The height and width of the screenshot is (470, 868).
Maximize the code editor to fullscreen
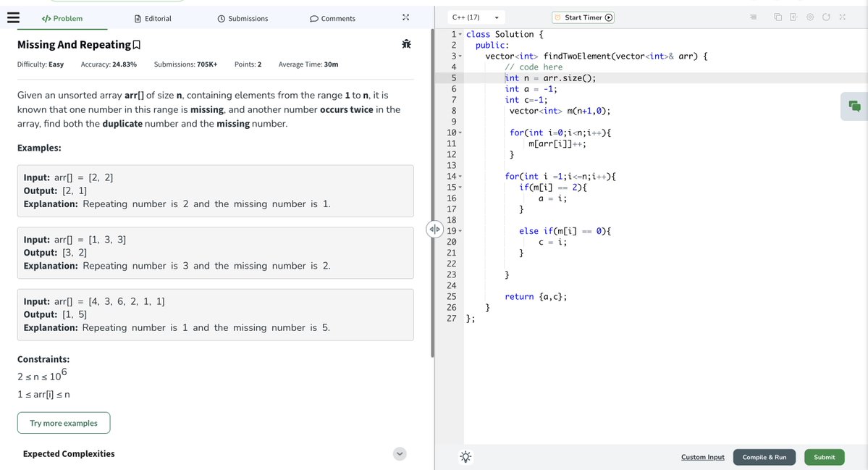tap(842, 17)
